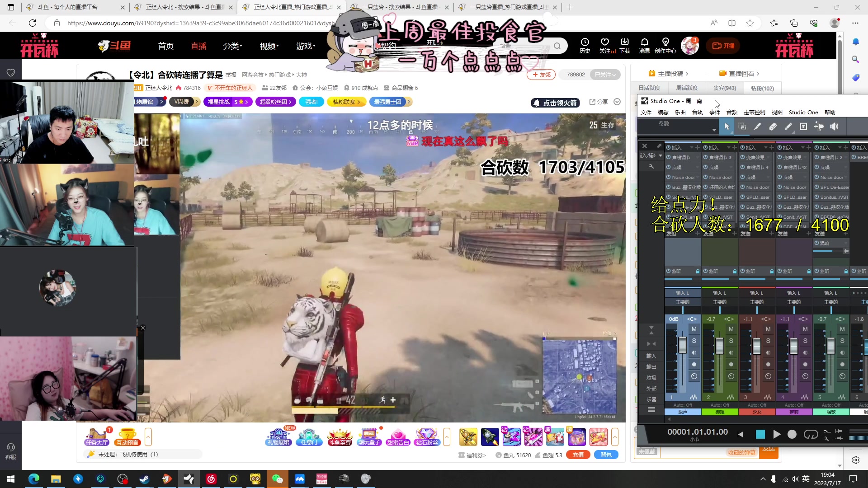This screenshot has width=868, height=488.
Task: Expand the 参数 parameter dropdown
Action: pyautogui.click(x=714, y=130)
